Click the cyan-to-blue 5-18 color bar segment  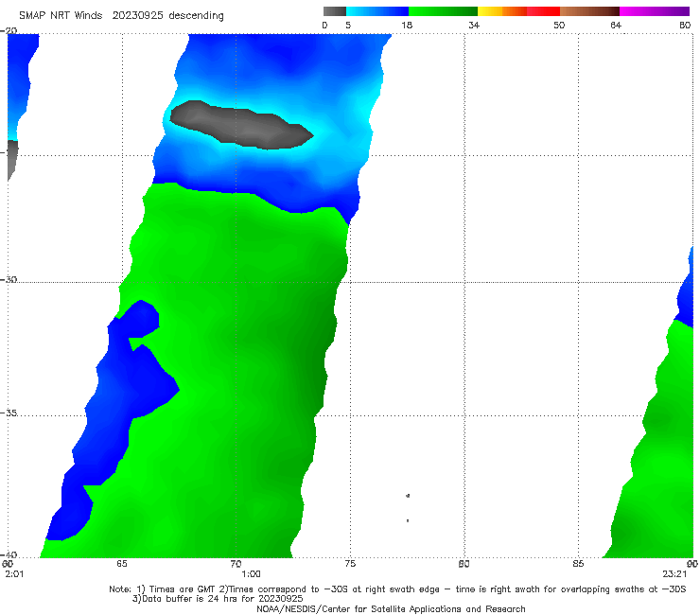[x=377, y=11]
